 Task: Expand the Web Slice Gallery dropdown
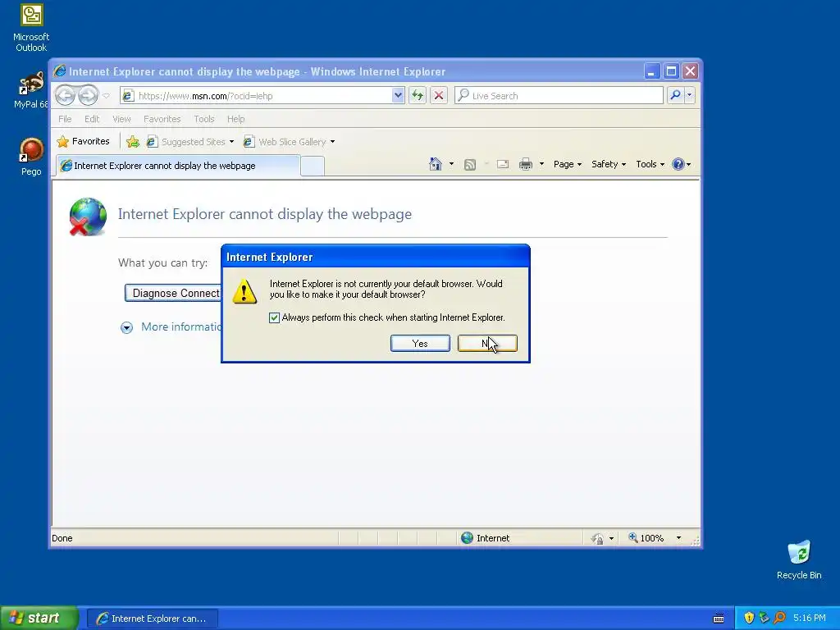(x=332, y=142)
